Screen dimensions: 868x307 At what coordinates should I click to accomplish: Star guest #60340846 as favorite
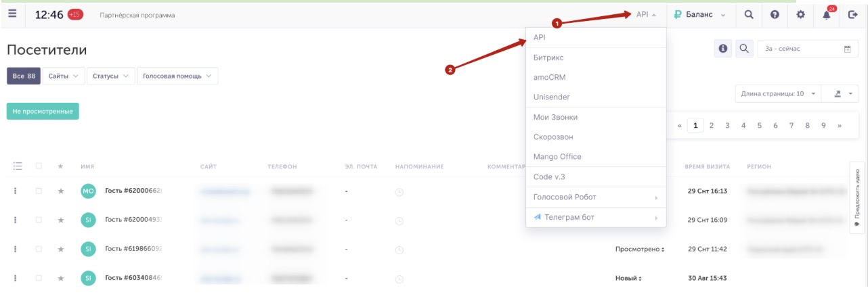click(60, 278)
